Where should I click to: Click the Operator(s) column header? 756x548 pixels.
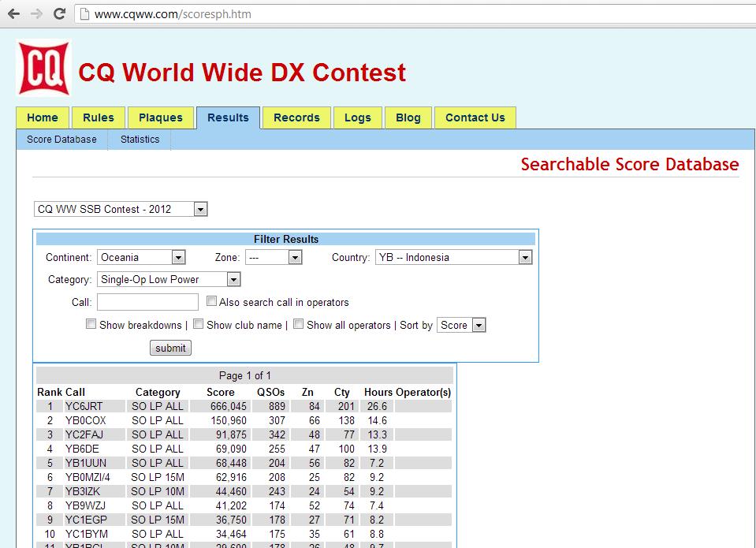(423, 392)
